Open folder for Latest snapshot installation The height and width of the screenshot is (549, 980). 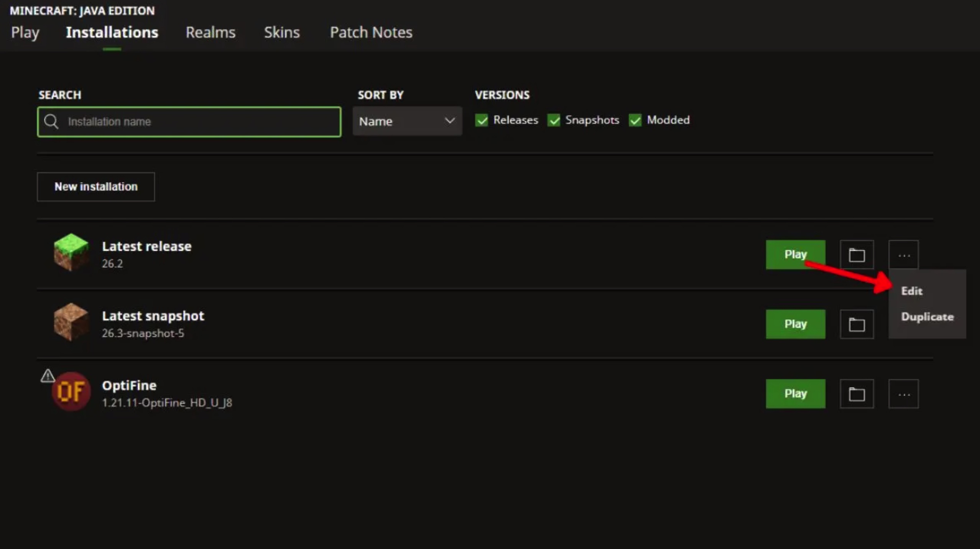(x=857, y=324)
